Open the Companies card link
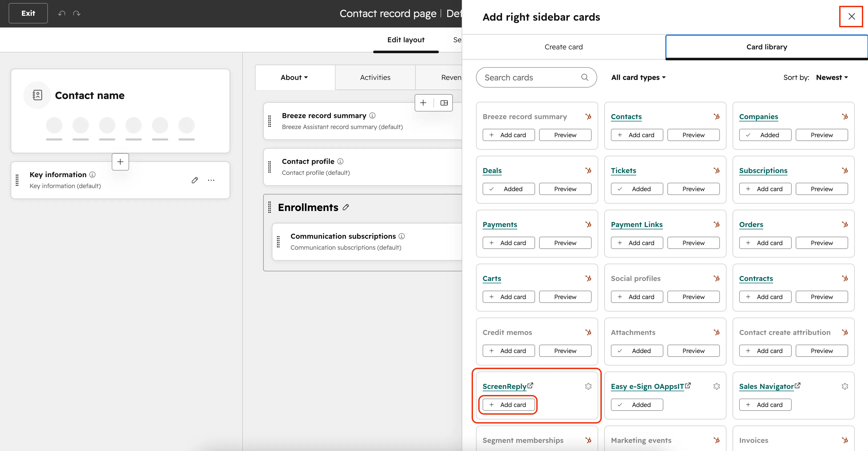The height and width of the screenshot is (451, 868). coord(759,117)
